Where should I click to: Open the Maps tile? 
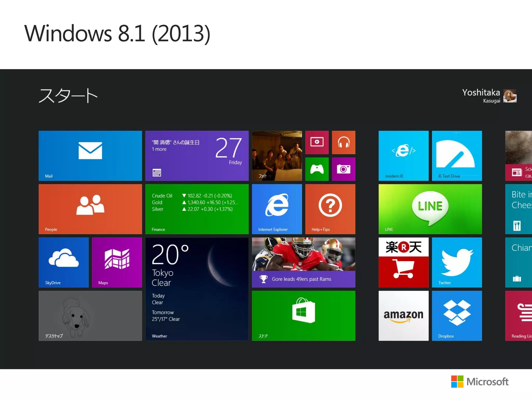[117, 262]
